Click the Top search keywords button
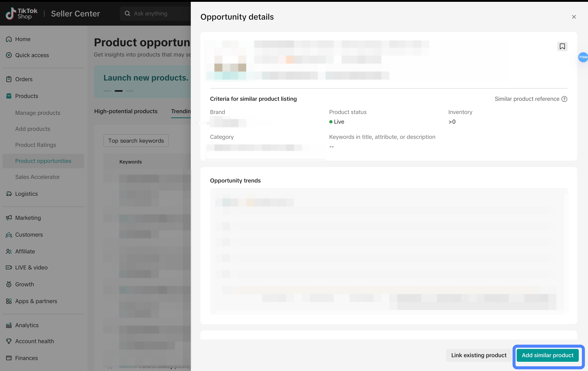The image size is (588, 371). pyautogui.click(x=136, y=141)
